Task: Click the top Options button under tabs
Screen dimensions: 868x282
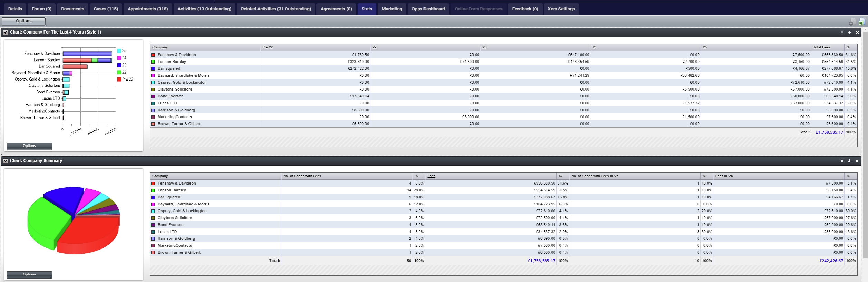Action: tap(23, 21)
